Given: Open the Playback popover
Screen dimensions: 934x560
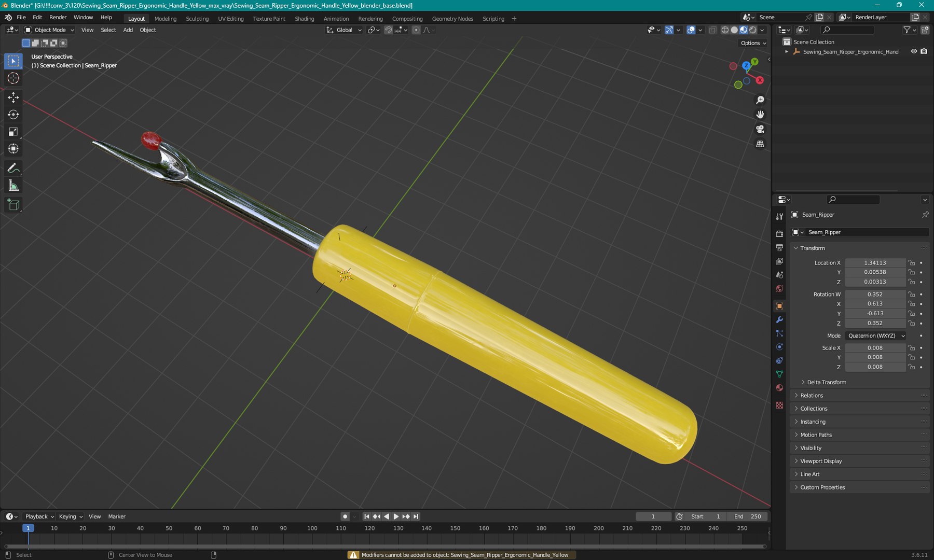Looking at the screenshot, I should pos(39,516).
